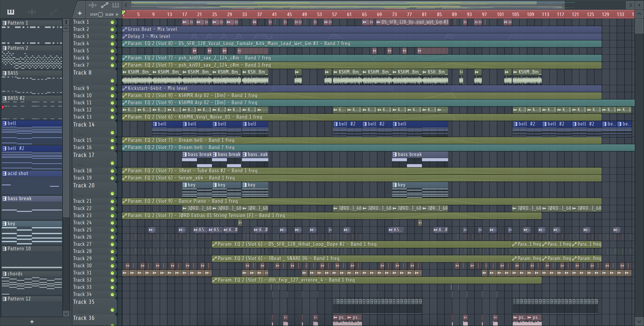Viewport: 644px width, 326px height.
Task: Click the ellipsis under Track 20 name
Action: [81, 195]
